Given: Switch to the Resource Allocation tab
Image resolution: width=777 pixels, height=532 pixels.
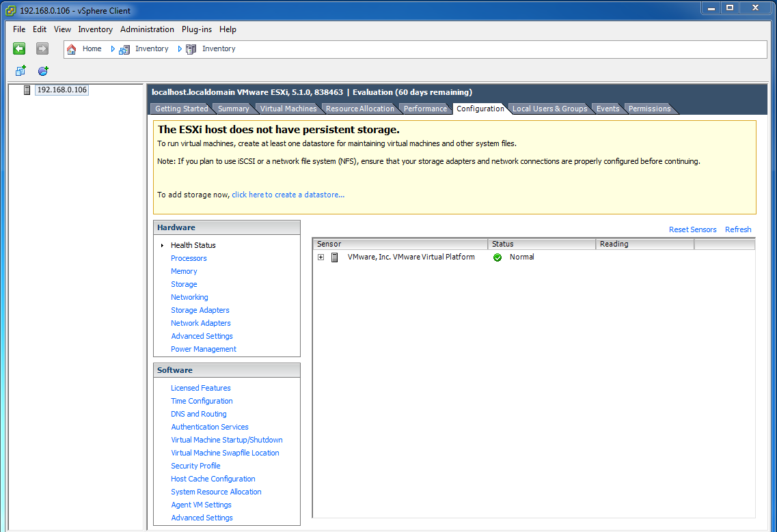Looking at the screenshot, I should pos(359,109).
